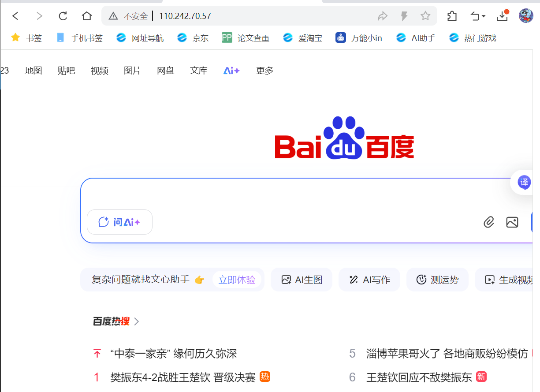Open the user profile avatar

526,16
